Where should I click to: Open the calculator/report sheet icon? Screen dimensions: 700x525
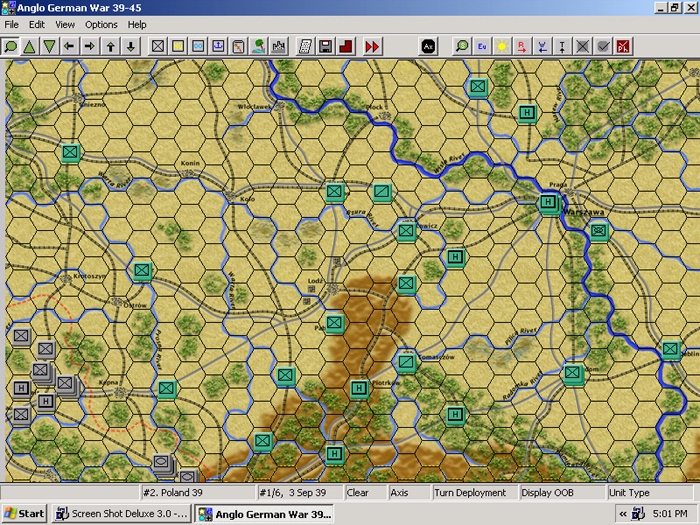pyautogui.click(x=305, y=46)
